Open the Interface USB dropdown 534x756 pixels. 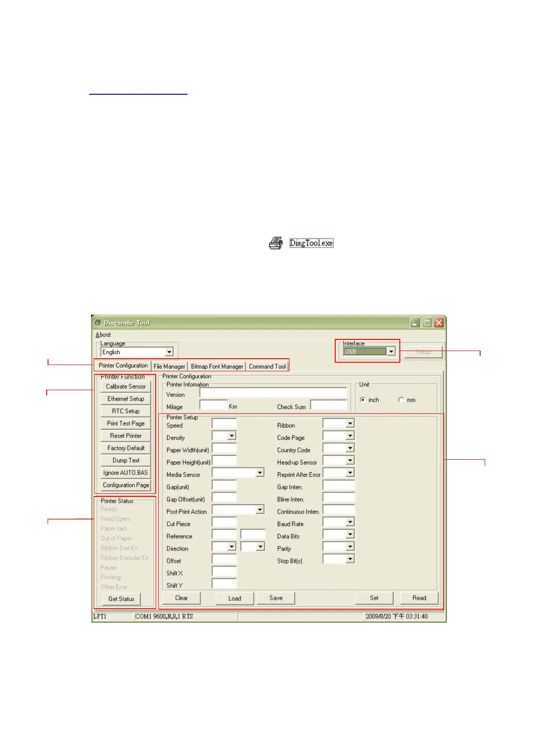391,352
